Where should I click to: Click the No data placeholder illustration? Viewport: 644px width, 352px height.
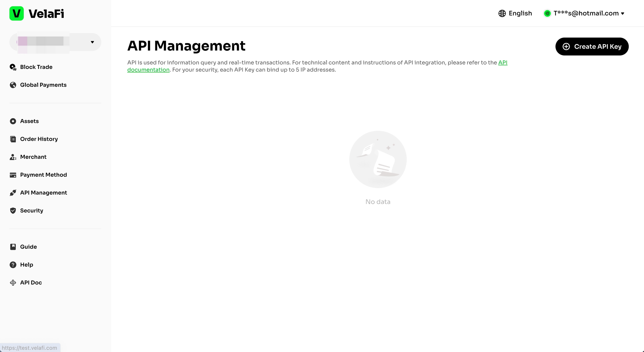tap(378, 159)
